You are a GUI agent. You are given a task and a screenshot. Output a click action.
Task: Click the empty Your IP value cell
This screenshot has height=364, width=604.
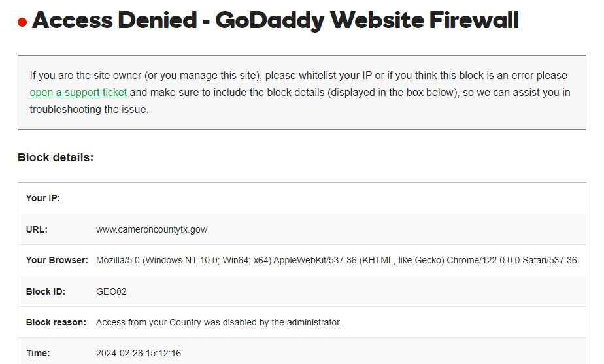[327, 198]
